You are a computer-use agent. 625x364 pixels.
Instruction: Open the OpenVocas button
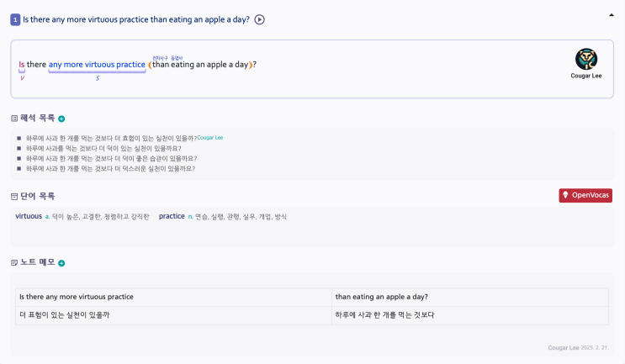click(585, 195)
